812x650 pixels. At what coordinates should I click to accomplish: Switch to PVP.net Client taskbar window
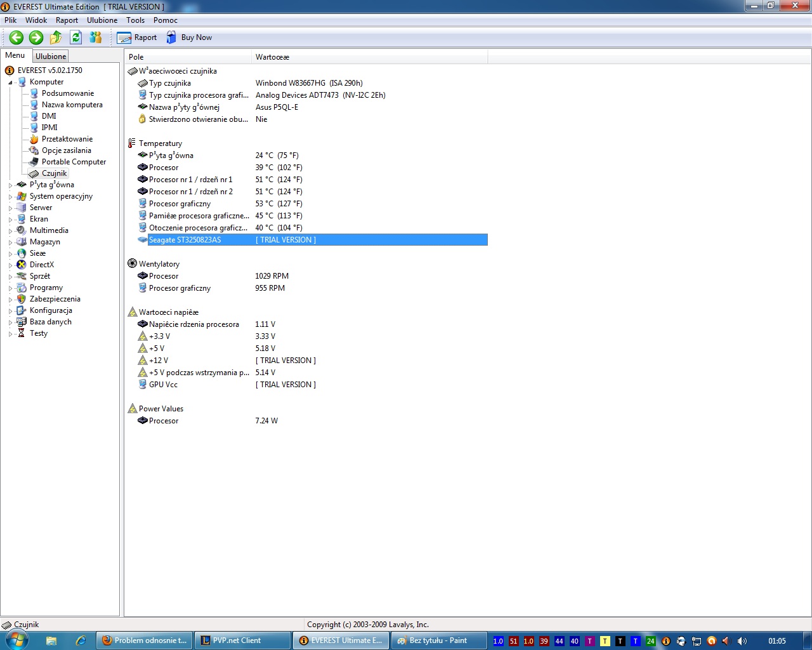(x=242, y=640)
